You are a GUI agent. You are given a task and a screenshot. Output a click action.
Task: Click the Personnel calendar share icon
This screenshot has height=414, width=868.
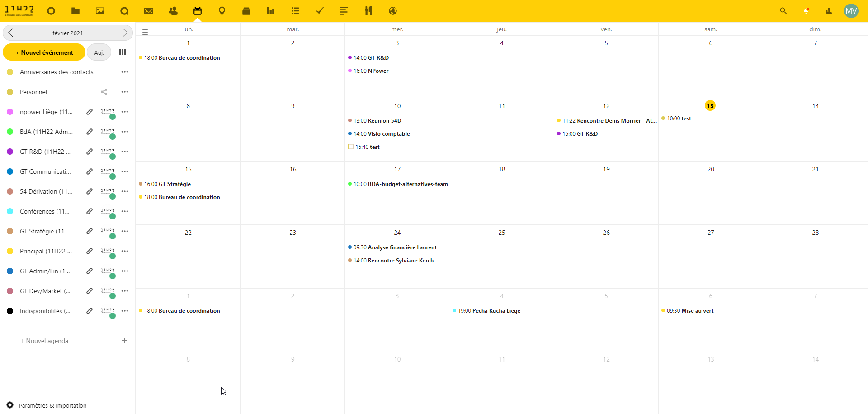104,92
